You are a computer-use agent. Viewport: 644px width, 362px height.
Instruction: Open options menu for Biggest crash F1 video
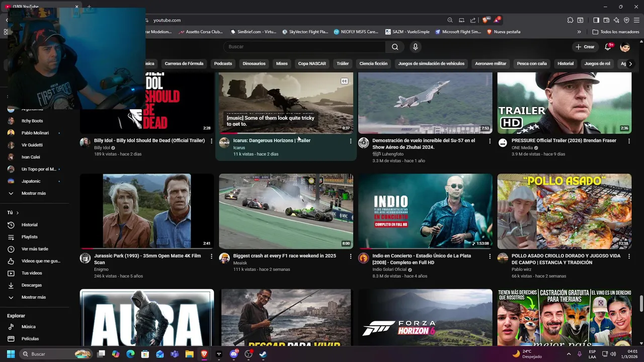[351, 256]
